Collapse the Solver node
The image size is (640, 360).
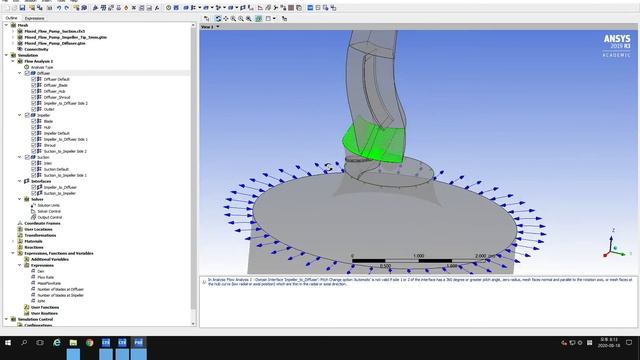20,199
